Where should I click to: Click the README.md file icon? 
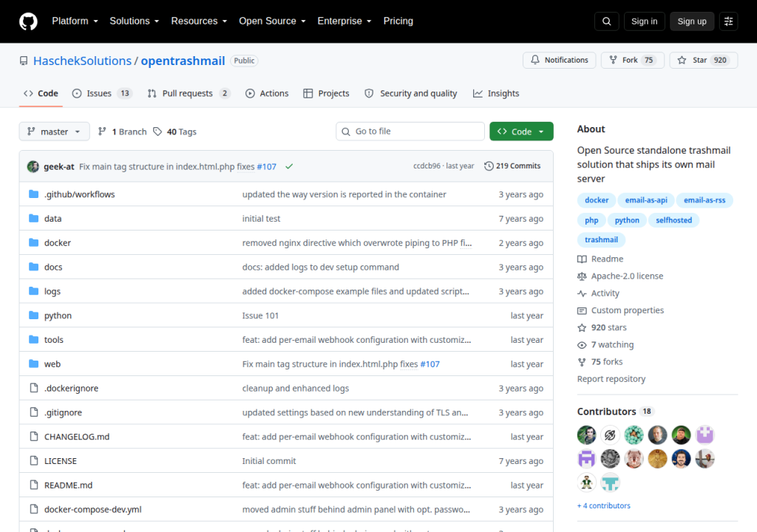(x=34, y=485)
